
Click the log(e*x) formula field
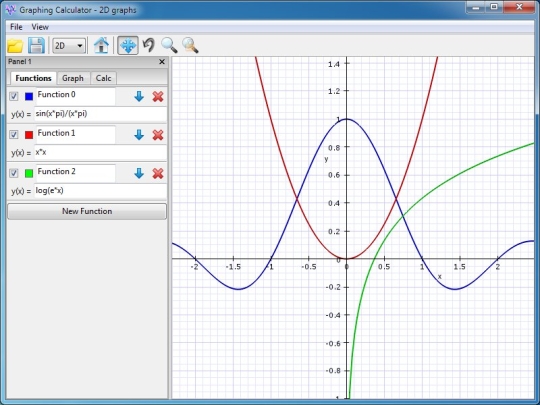click(x=100, y=191)
